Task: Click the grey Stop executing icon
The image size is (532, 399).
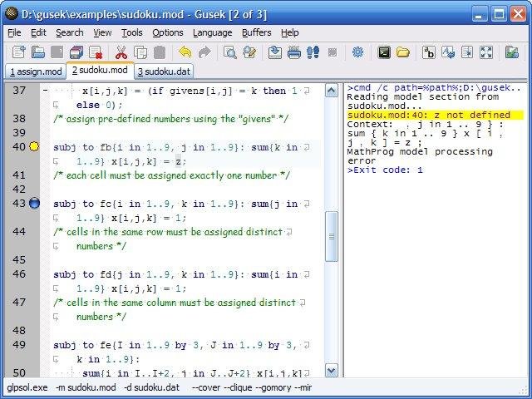Action: (x=332, y=52)
